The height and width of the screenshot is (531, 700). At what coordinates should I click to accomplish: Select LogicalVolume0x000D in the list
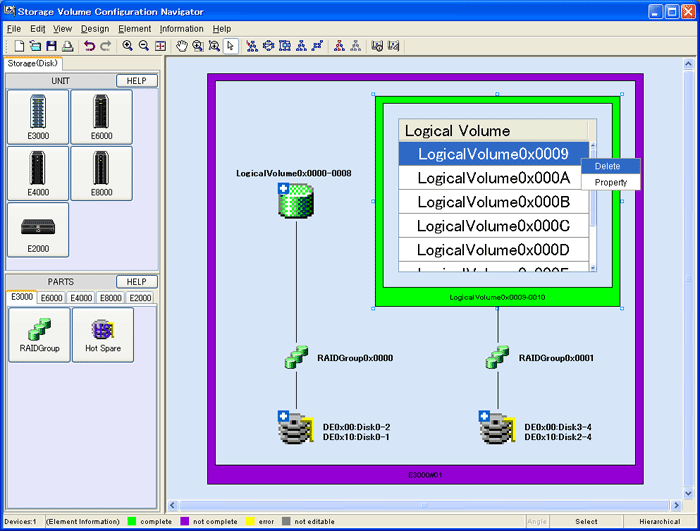[494, 250]
